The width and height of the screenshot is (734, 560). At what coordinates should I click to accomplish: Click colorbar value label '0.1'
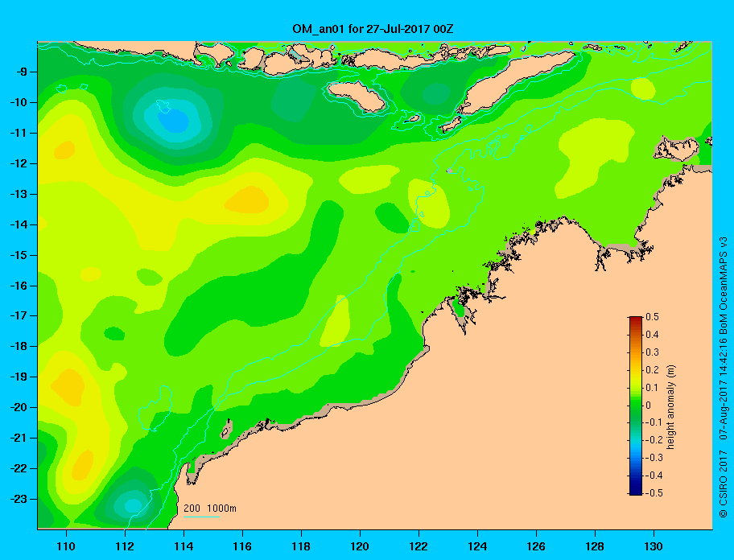(652, 387)
